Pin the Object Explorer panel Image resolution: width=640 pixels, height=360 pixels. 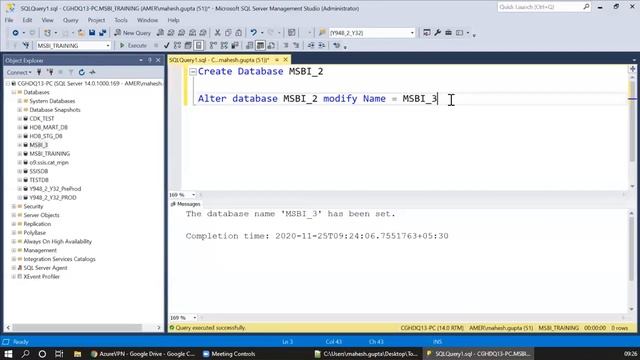(x=149, y=60)
